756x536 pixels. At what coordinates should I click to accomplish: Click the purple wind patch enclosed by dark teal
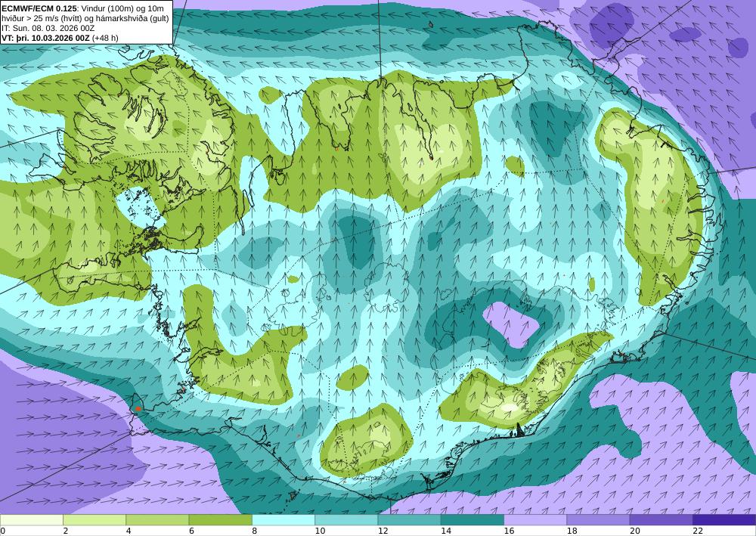[511, 324]
